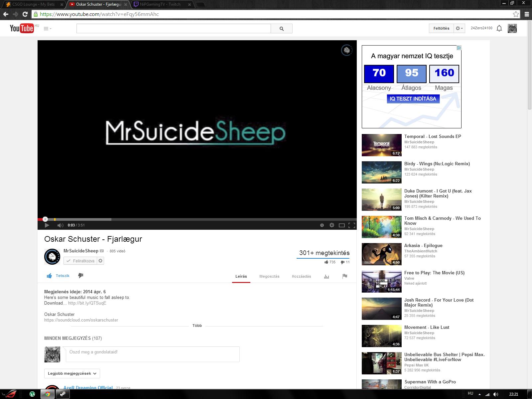The height and width of the screenshot is (399, 532).
Task: Click the channel watermark in video corner
Action: tap(347, 50)
